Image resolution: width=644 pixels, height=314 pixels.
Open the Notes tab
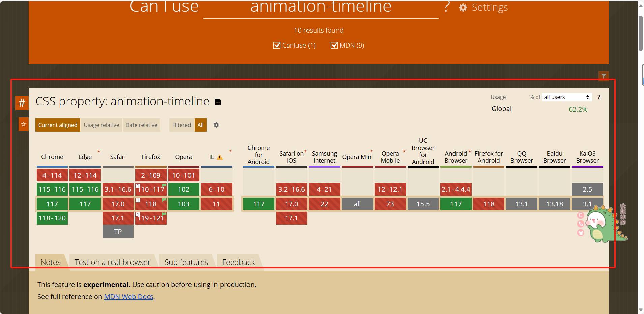coord(51,262)
